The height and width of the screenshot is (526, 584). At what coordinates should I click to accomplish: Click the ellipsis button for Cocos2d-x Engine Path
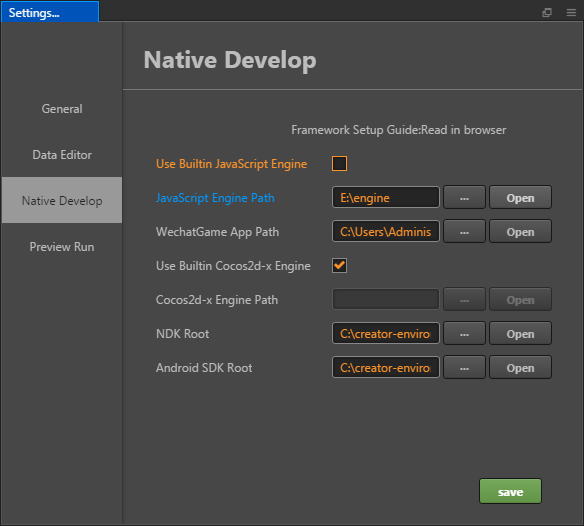click(464, 299)
